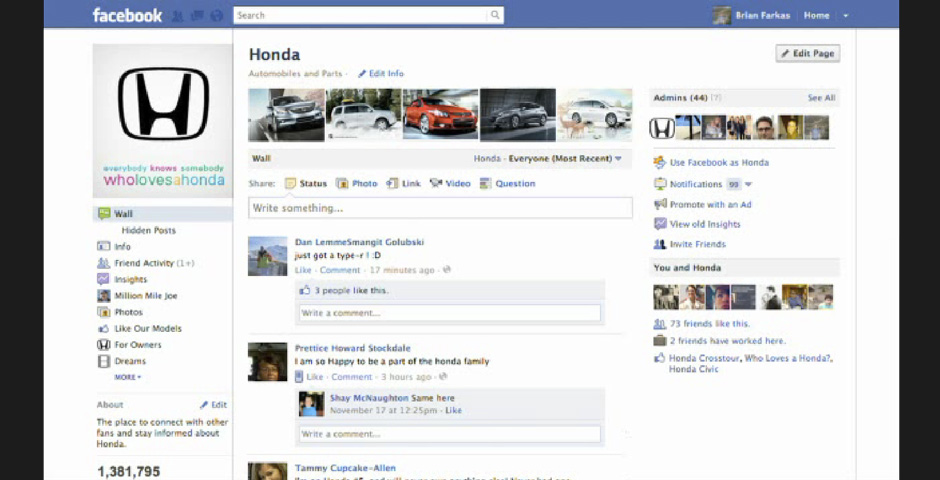Click the Facebook logo

click(x=127, y=15)
